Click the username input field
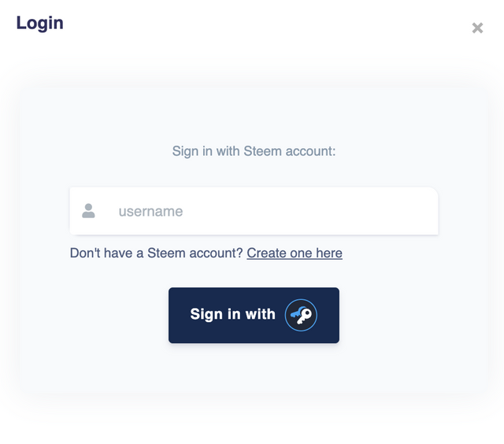This screenshot has width=504, height=444. coord(268,211)
